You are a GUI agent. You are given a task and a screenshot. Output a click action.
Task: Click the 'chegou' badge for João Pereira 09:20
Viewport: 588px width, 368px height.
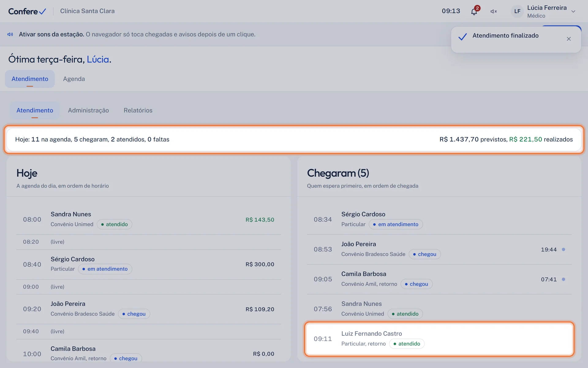coord(134,314)
